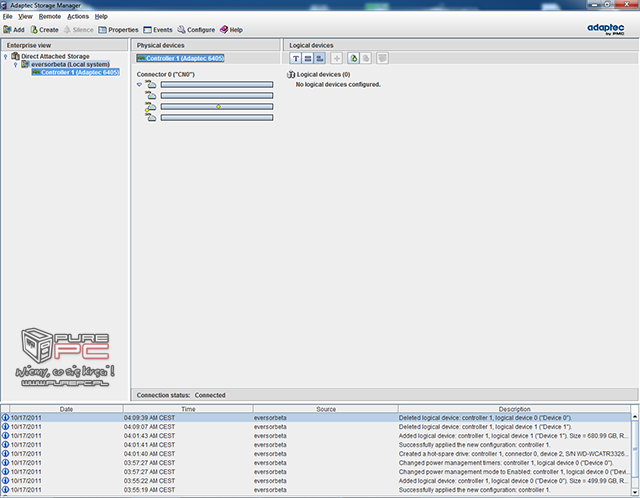Collapse the Connector 0 drive list
Image resolution: width=640 pixels, height=498 pixels.
click(139, 85)
